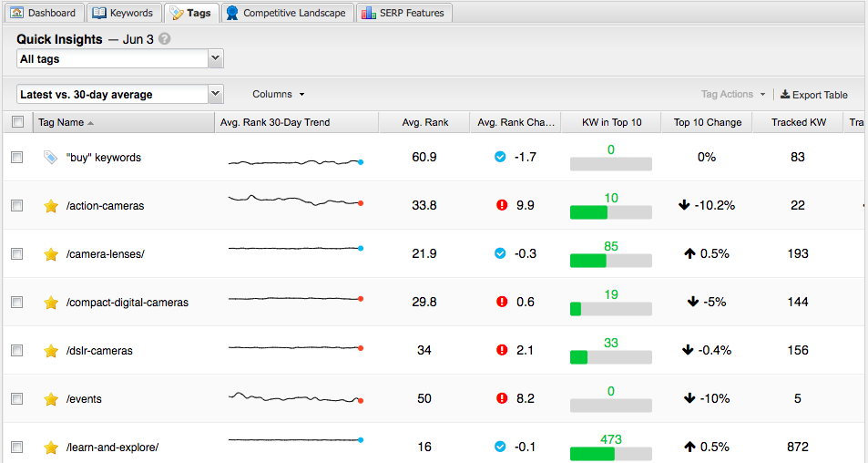Click the star icon for /dslr-cameras
The height and width of the screenshot is (463, 868).
51,351
